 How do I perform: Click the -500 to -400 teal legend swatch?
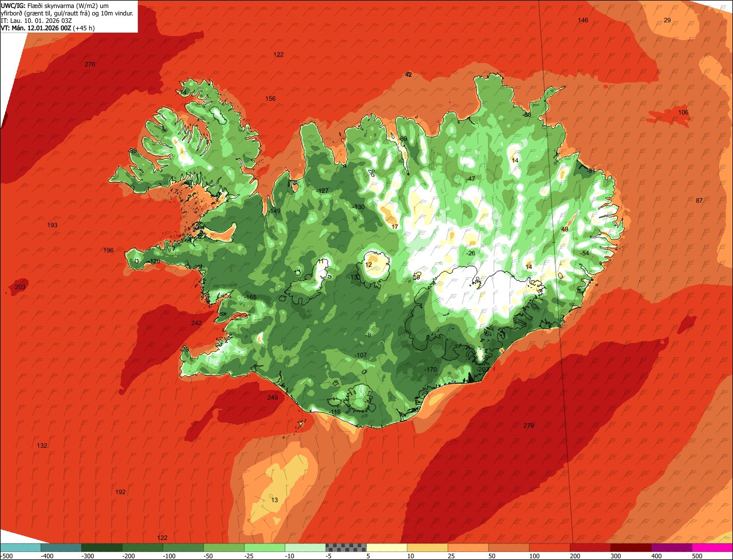[x=21, y=547]
